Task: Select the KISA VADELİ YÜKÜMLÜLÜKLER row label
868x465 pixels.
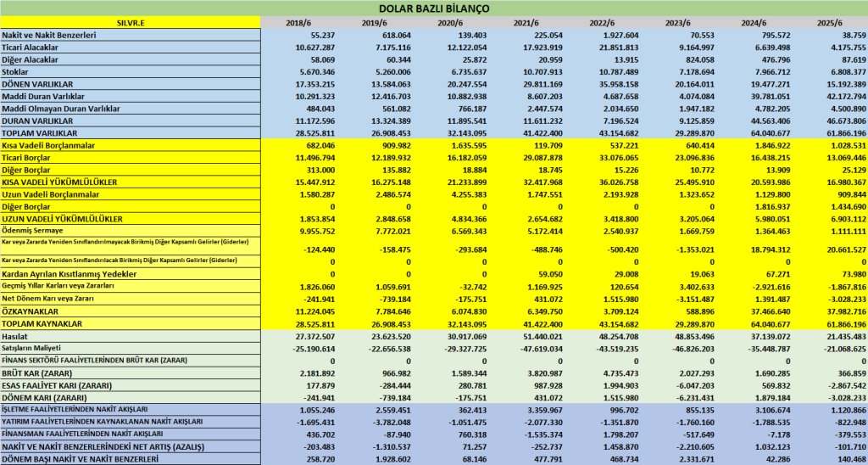Action: pos(59,182)
